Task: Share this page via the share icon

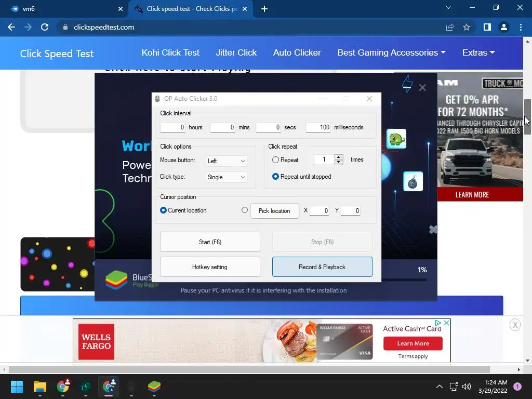Action: click(450, 27)
